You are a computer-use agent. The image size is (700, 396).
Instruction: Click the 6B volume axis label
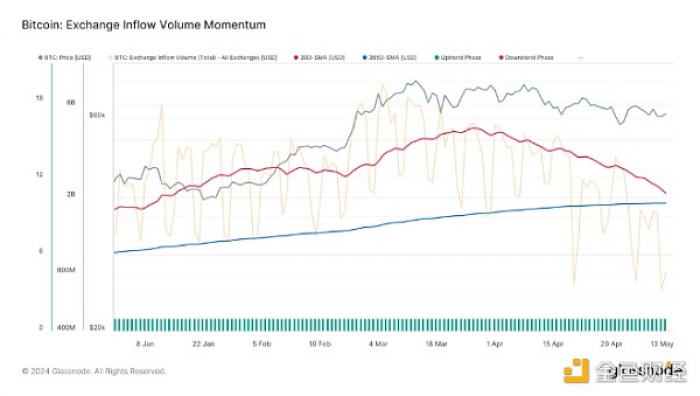pos(71,103)
